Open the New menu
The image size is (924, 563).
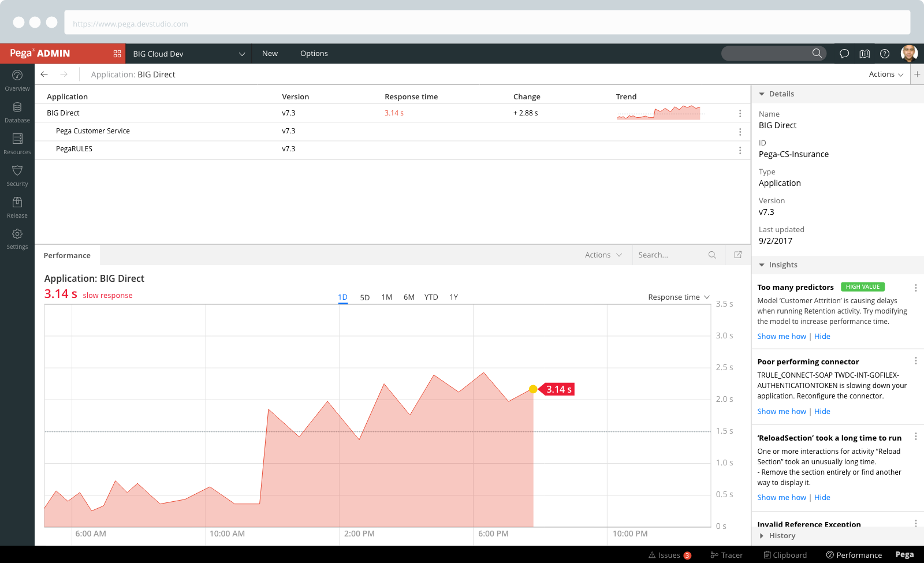point(270,53)
